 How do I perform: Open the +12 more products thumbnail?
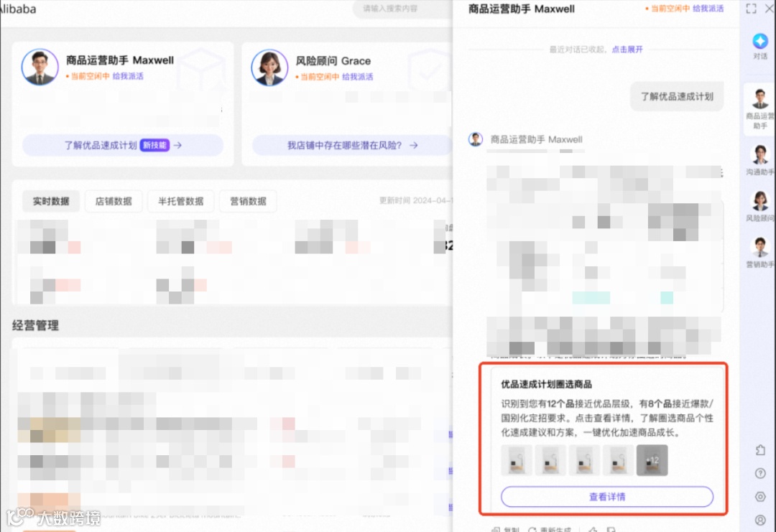coord(652,460)
